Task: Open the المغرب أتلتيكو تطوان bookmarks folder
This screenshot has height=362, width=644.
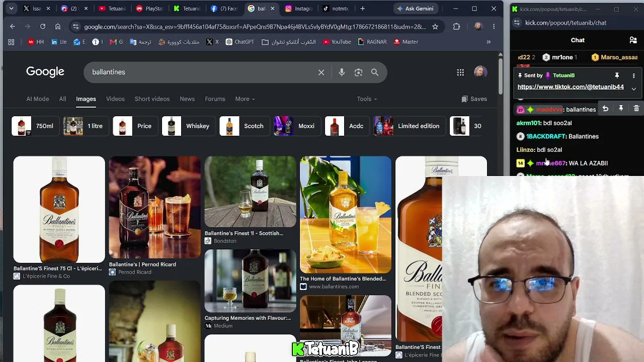Action: [289, 42]
